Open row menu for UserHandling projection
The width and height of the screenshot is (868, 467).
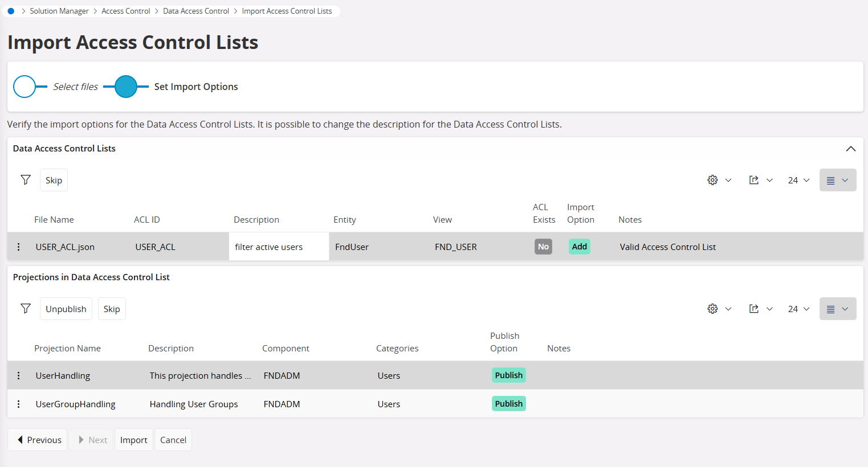click(x=19, y=375)
